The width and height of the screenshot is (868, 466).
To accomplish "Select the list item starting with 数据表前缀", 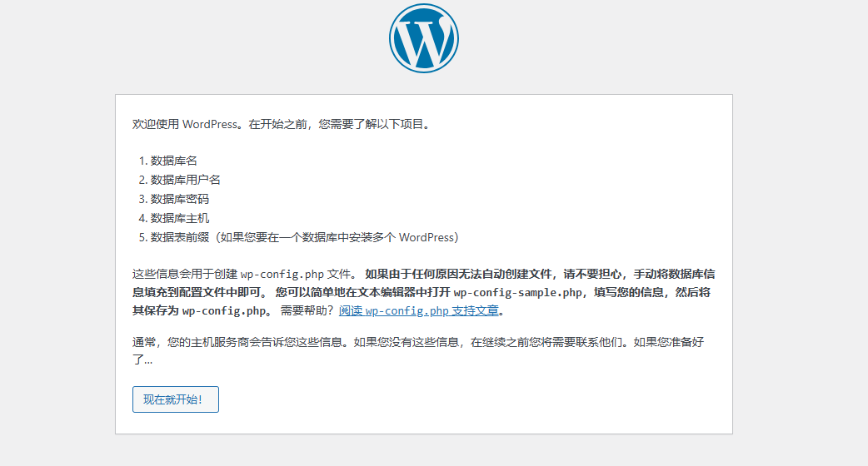I will coord(304,237).
